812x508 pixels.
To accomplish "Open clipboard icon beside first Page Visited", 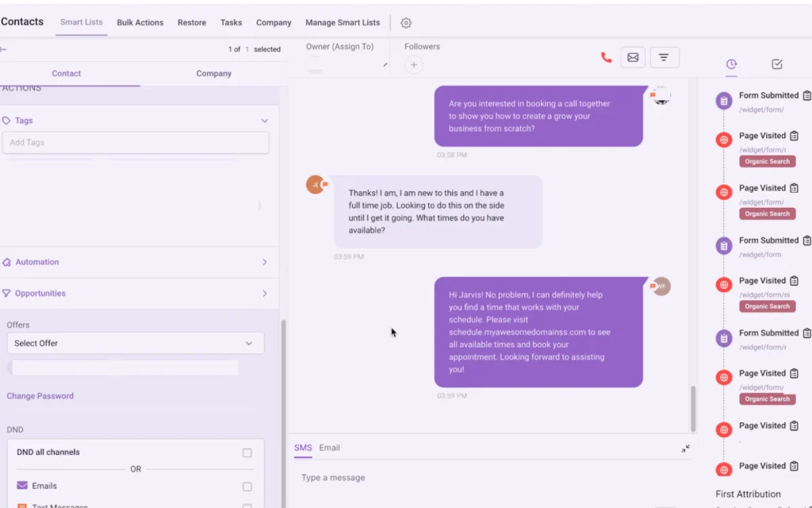I will [x=795, y=136].
